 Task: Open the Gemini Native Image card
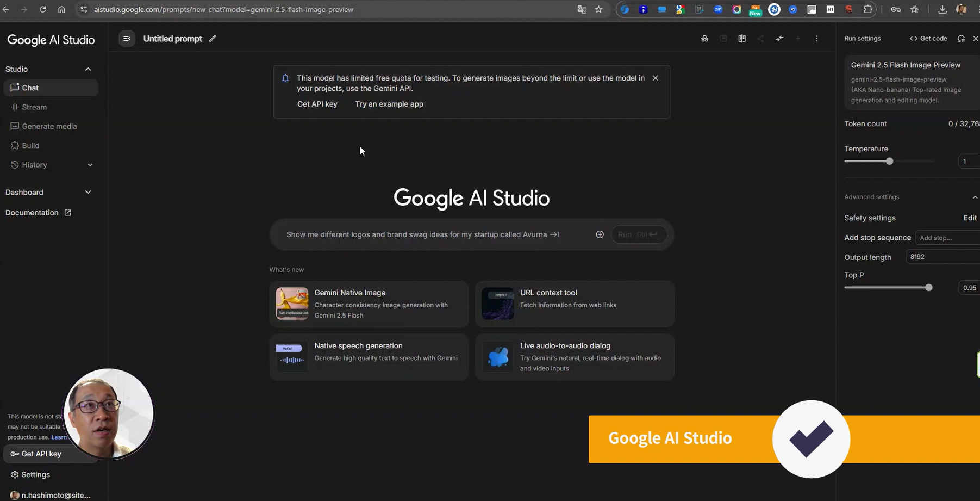point(369,304)
